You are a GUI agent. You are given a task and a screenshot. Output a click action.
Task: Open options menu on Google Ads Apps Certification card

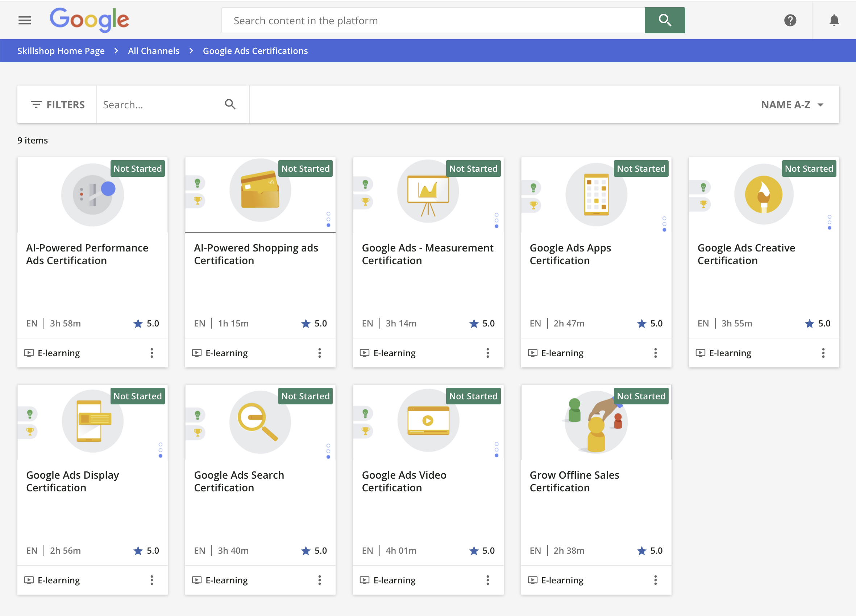(x=656, y=353)
